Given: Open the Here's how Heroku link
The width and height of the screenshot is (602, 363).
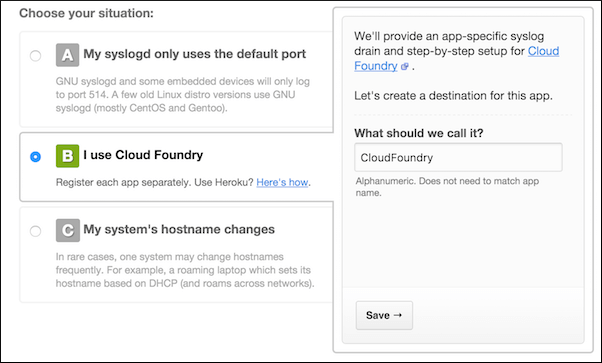Looking at the screenshot, I should (x=282, y=182).
